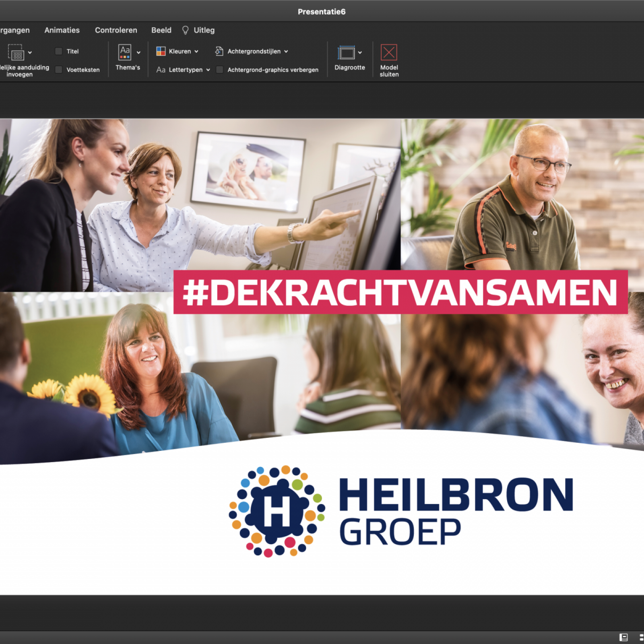Click the Lettertypen Aa icon
Viewport: 644px width, 644px height.
(161, 70)
